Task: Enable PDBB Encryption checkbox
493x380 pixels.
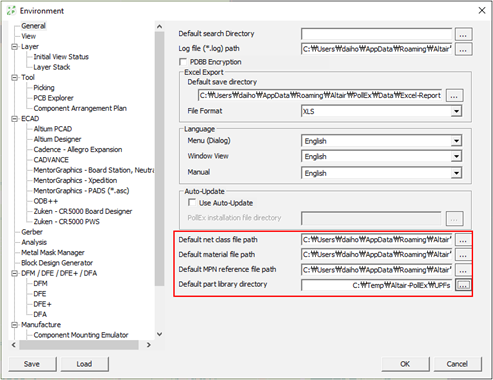Action: click(183, 62)
